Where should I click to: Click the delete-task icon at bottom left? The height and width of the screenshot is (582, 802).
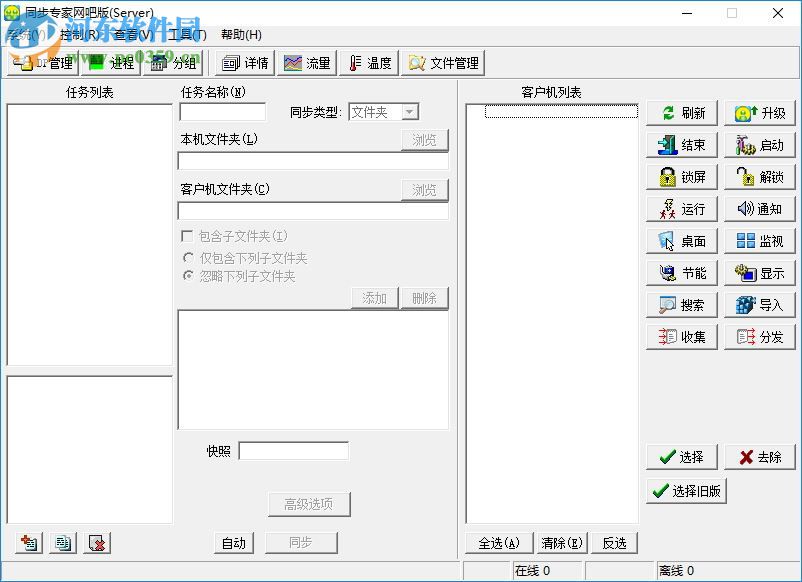(95, 541)
